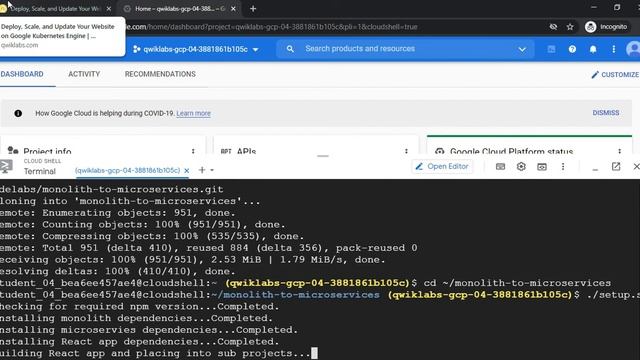
Task: Open the RECOMMENDATIONS tab
Action: (x=160, y=74)
